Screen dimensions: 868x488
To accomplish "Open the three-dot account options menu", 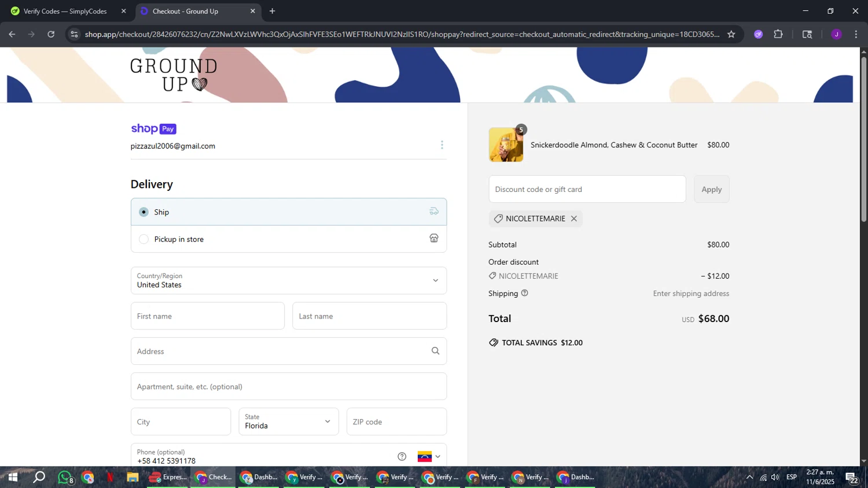I will 442,145.
